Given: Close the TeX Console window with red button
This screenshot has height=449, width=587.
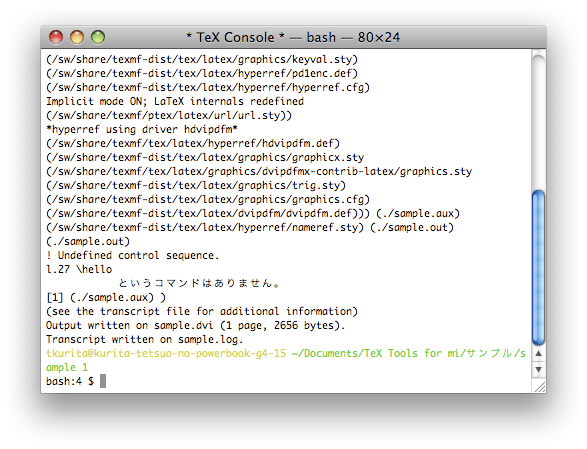Looking at the screenshot, I should [56, 37].
